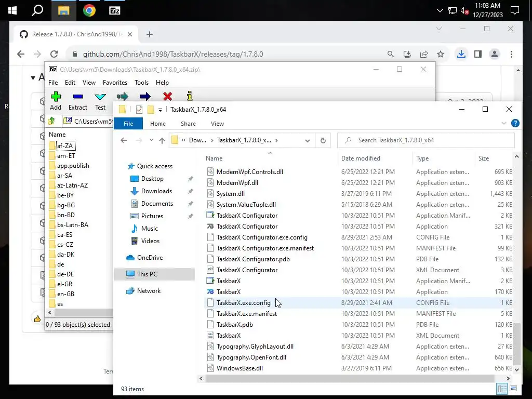532x399 pixels.
Task: Open the Explorer File tab
Action: [x=128, y=124]
